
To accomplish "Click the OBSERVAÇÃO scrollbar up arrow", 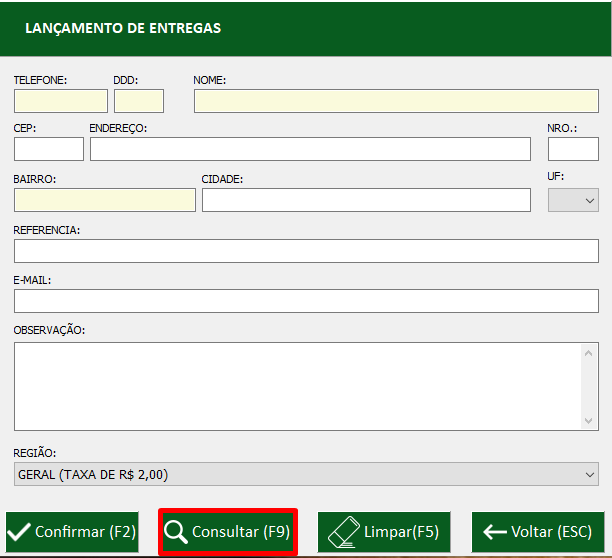I will pos(589,353).
